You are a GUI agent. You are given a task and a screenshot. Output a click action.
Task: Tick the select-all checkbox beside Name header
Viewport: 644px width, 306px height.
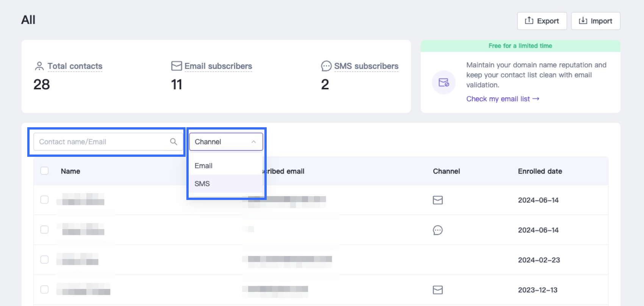[44, 171]
